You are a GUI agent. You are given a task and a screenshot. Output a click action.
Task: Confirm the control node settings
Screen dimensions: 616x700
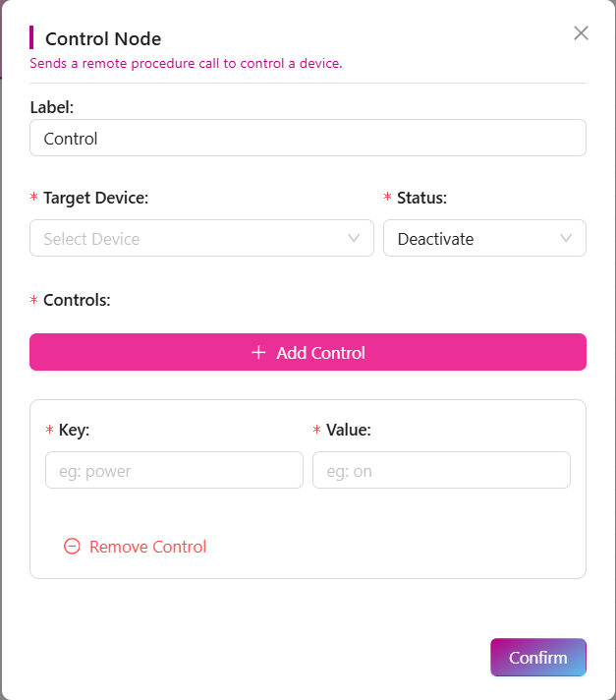537,658
